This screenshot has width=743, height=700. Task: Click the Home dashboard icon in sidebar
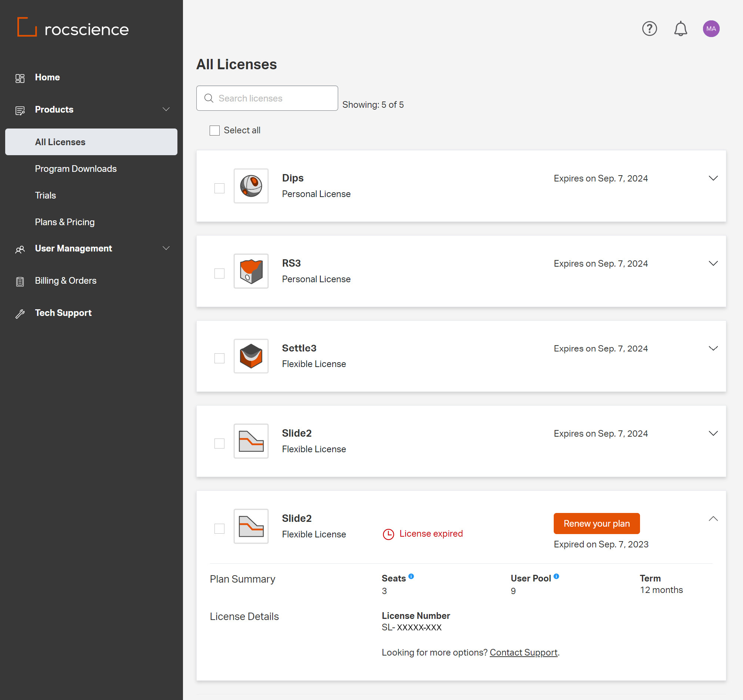[20, 78]
